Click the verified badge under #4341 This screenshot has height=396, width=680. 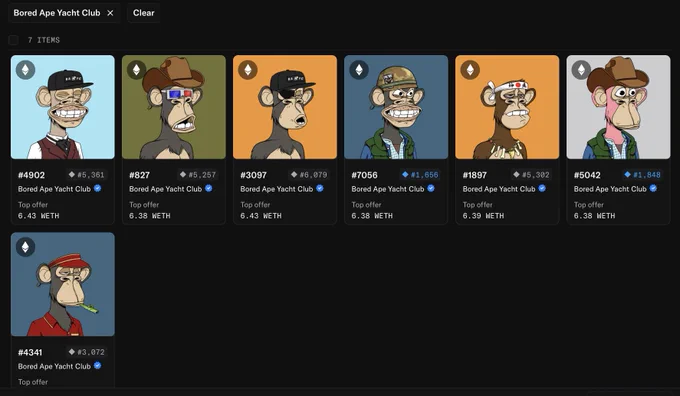click(98, 366)
